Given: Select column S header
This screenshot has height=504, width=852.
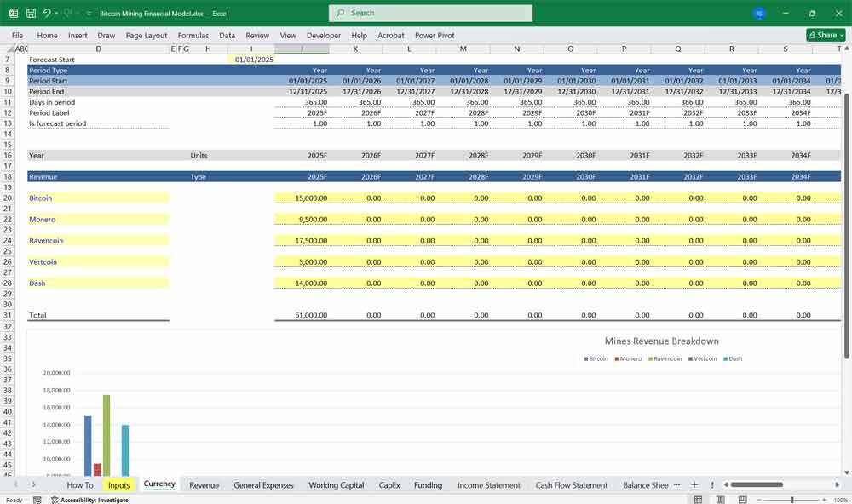Looking at the screenshot, I should (786, 49).
